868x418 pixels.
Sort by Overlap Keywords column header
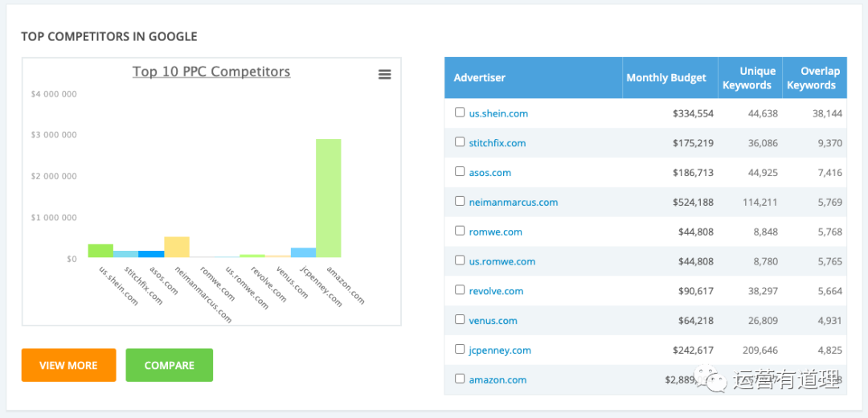pos(813,78)
